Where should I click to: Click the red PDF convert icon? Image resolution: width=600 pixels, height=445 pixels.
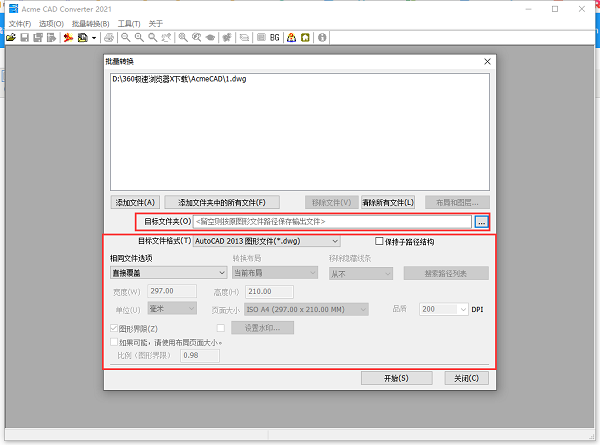tap(68, 37)
